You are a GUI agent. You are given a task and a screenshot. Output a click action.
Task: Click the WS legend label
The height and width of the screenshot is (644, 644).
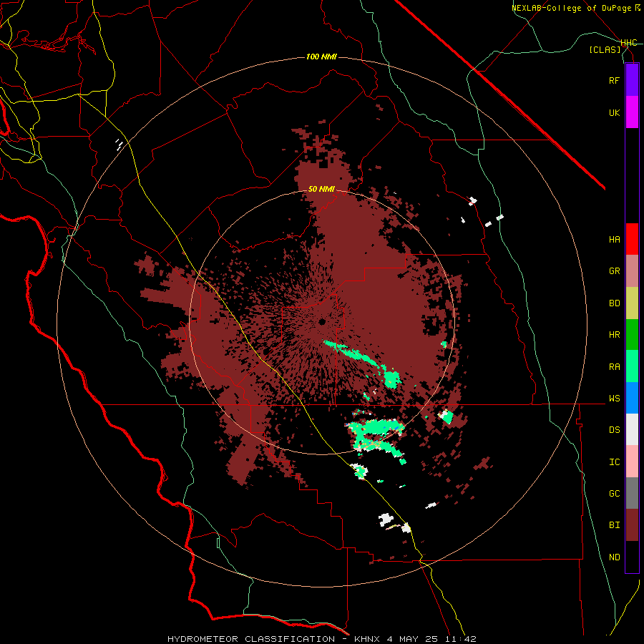[614, 399]
